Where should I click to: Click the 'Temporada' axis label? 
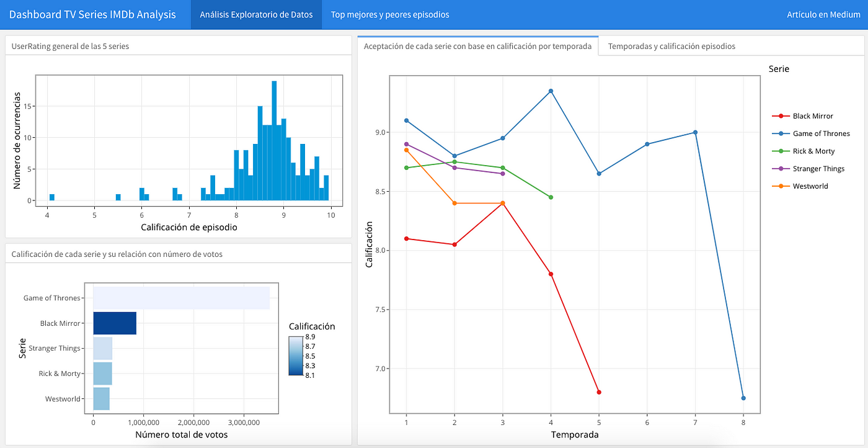coord(575,434)
